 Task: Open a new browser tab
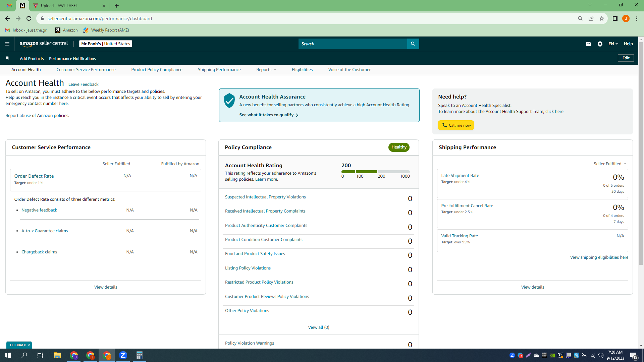pos(117,6)
